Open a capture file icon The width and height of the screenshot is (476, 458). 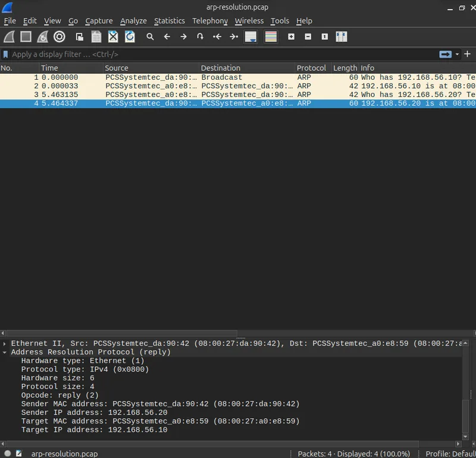[80, 37]
